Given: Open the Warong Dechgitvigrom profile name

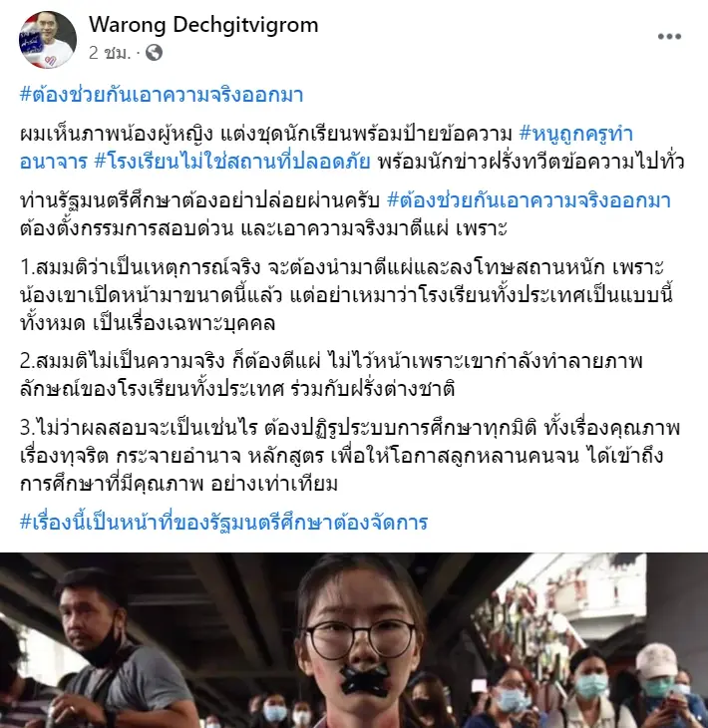Looking at the screenshot, I should [x=203, y=25].
